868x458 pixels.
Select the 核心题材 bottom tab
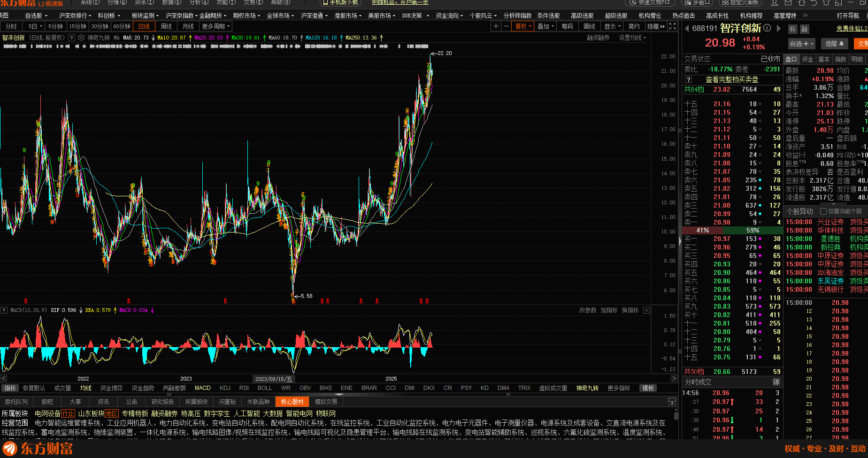click(x=292, y=402)
